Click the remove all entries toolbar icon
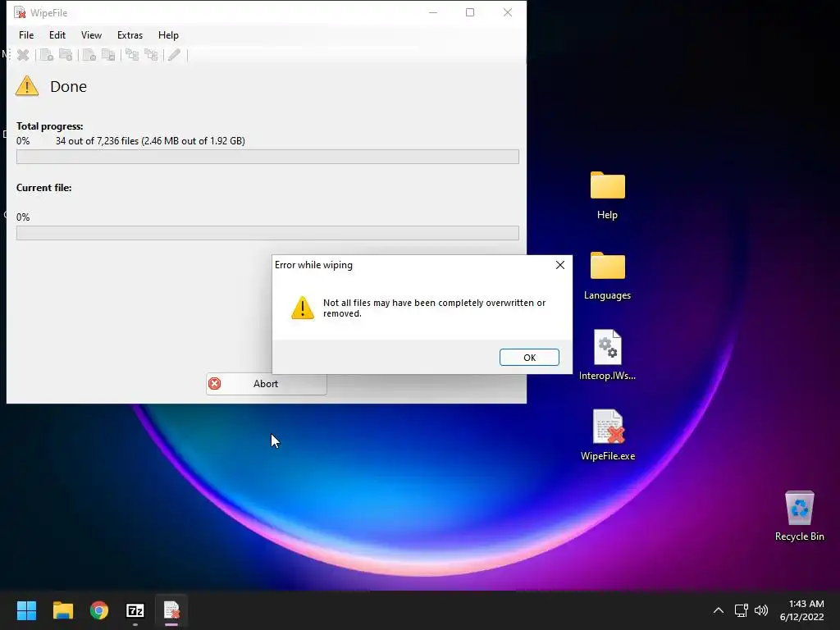The width and height of the screenshot is (840, 630). click(108, 55)
